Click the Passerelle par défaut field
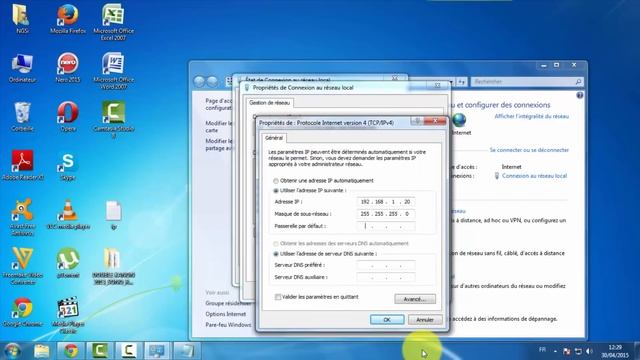The width and height of the screenshot is (640, 360). (386, 226)
